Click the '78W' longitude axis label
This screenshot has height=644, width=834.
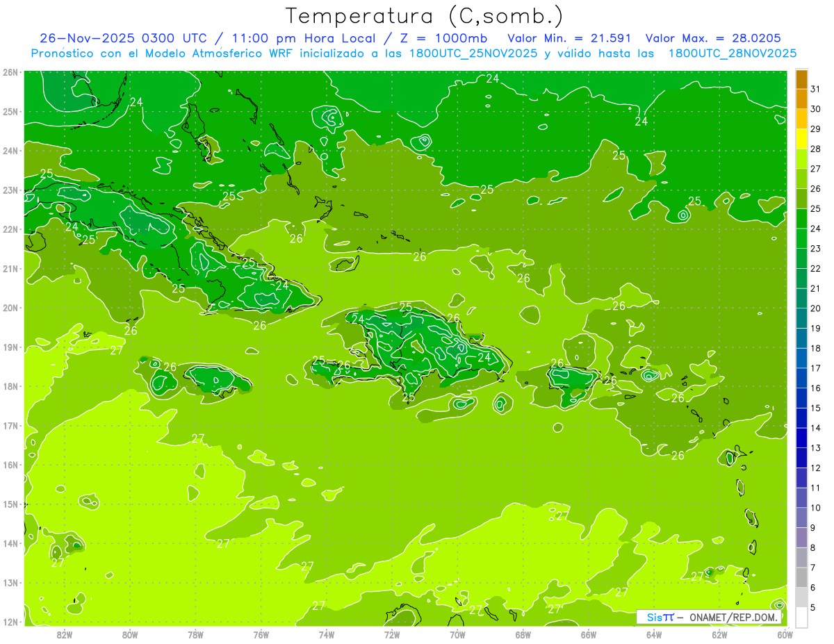(195, 634)
